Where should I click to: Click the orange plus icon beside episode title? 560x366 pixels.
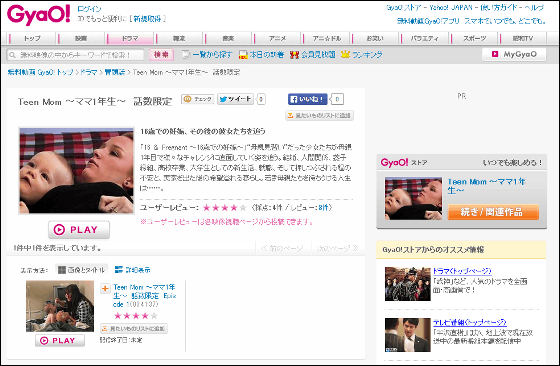105,289
